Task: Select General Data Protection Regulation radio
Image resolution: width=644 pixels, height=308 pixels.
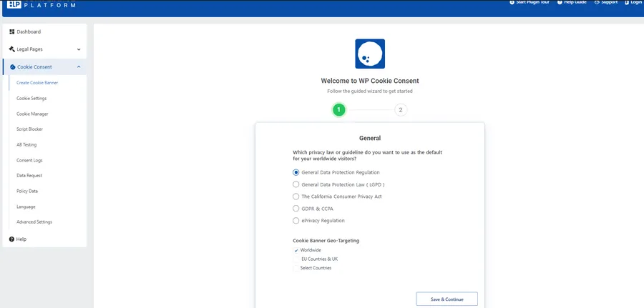Action: [x=296, y=172]
